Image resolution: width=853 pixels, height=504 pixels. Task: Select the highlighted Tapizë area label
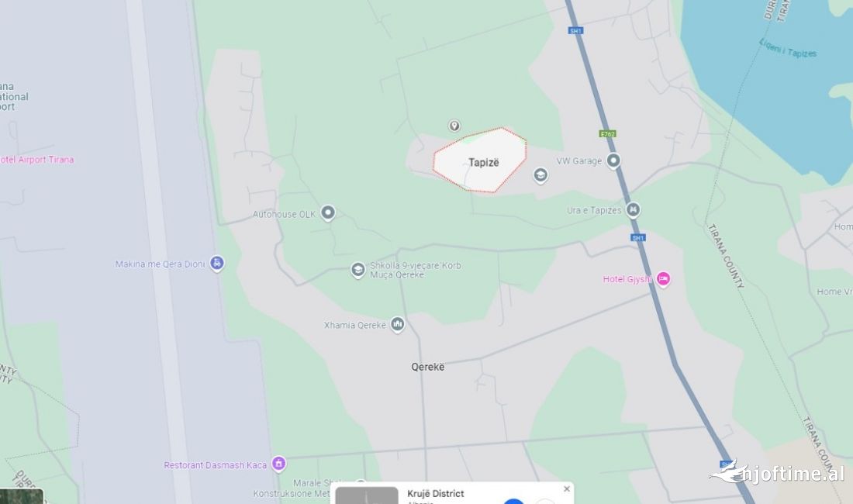coord(484,163)
